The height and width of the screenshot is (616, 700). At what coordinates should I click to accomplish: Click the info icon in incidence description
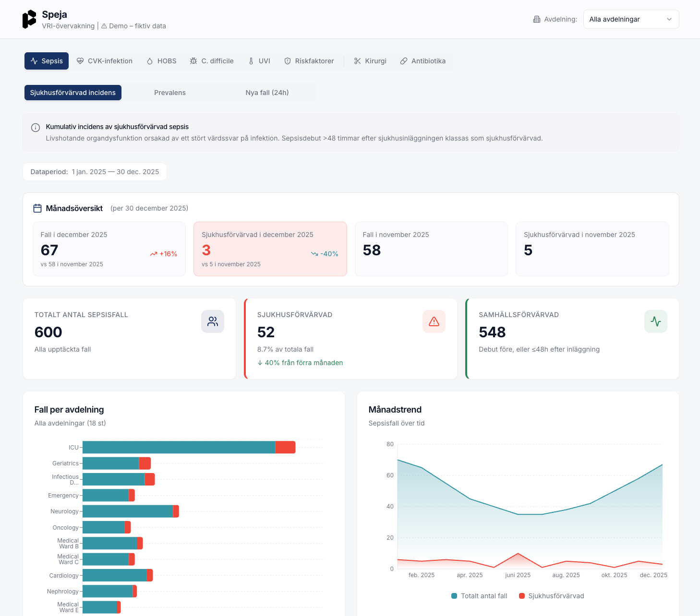point(36,128)
